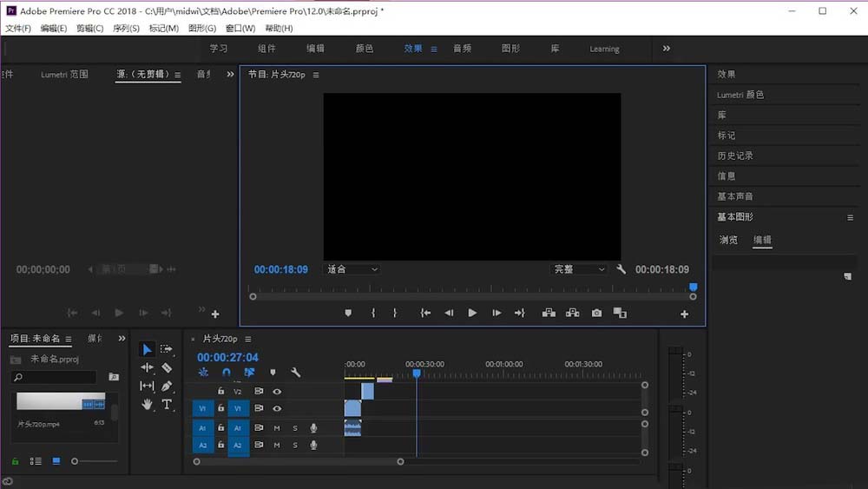Viewport: 868px width, 489px height.
Task: Select the Hand tool
Action: point(147,404)
